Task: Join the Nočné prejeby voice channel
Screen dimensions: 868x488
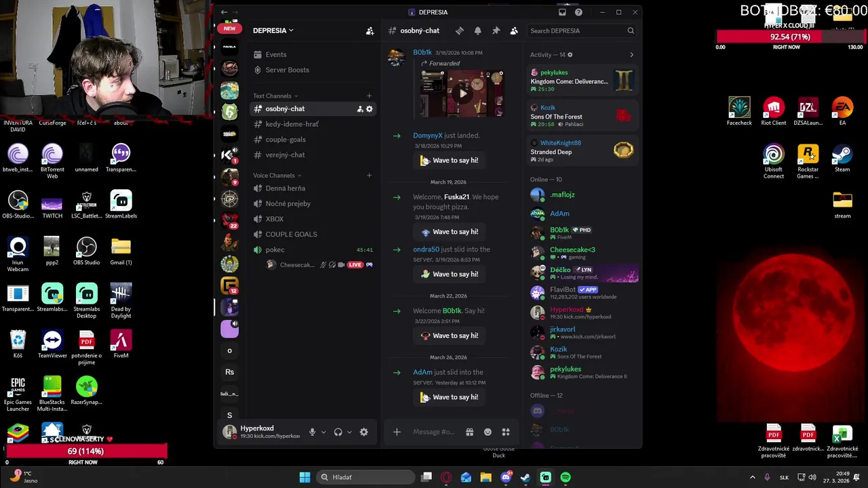Action: pos(313,203)
